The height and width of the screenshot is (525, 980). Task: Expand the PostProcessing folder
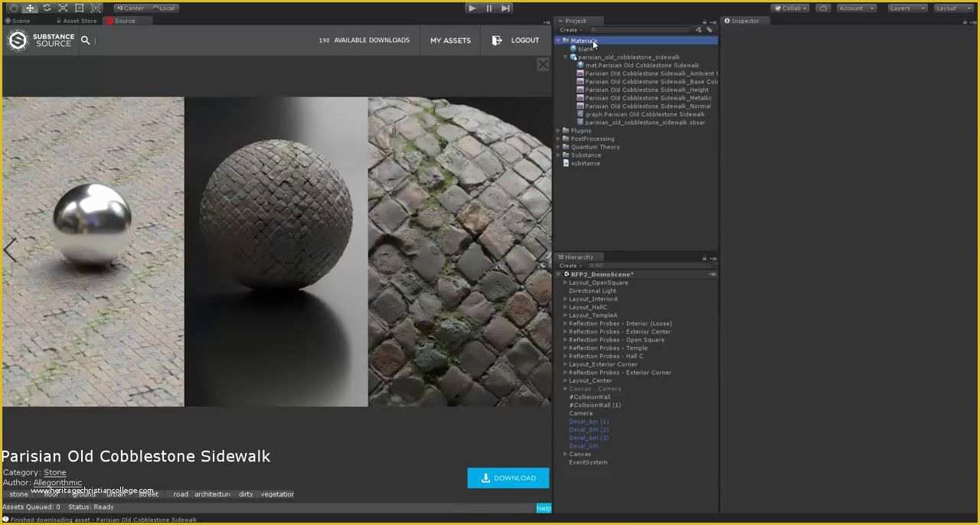click(558, 139)
